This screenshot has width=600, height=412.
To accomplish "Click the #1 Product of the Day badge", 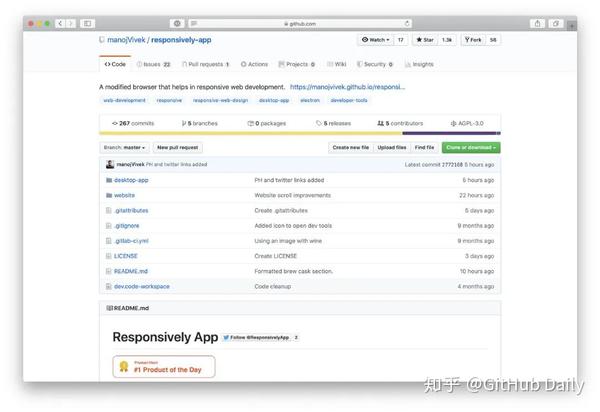I will (x=164, y=366).
